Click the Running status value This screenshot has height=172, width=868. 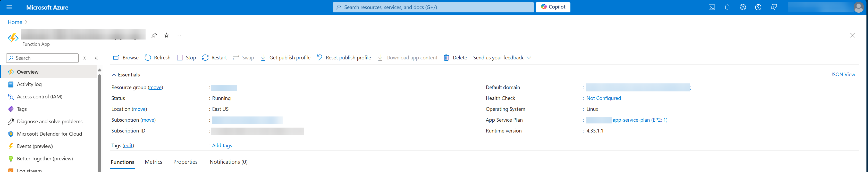(x=221, y=98)
